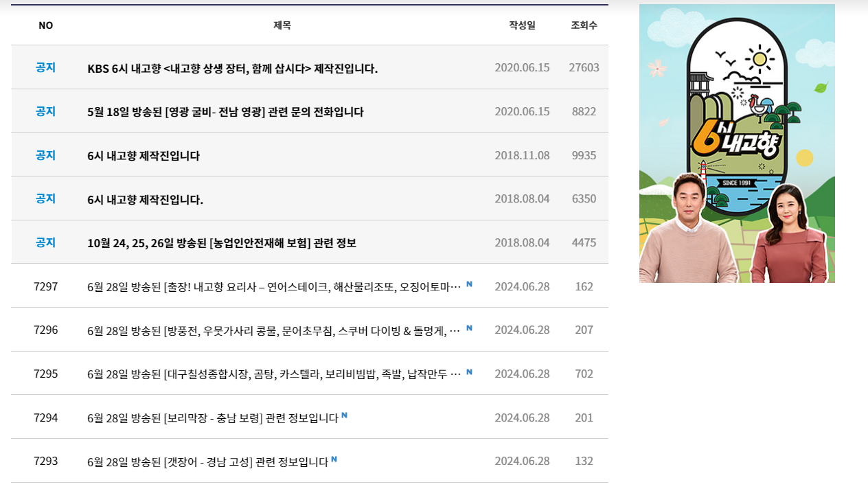Open post 7293 갯장어 - 경남 고성
Image resolution: width=868 pixels, height=491 pixels.
[208, 461]
